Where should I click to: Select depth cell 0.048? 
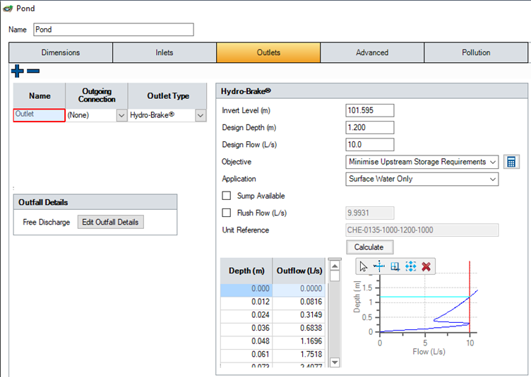(x=247, y=341)
